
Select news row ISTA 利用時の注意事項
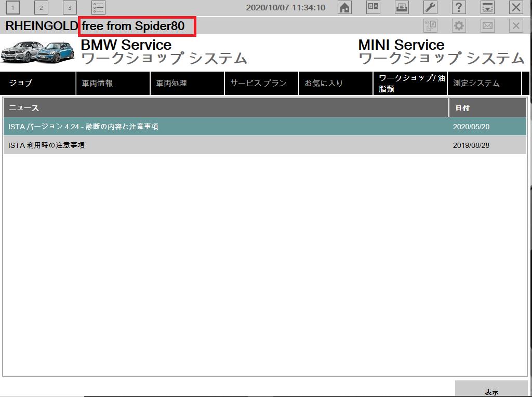pyautogui.click(x=265, y=145)
